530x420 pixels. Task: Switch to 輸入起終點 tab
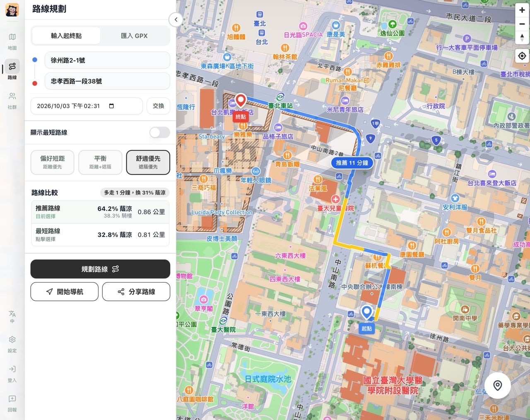pos(66,36)
